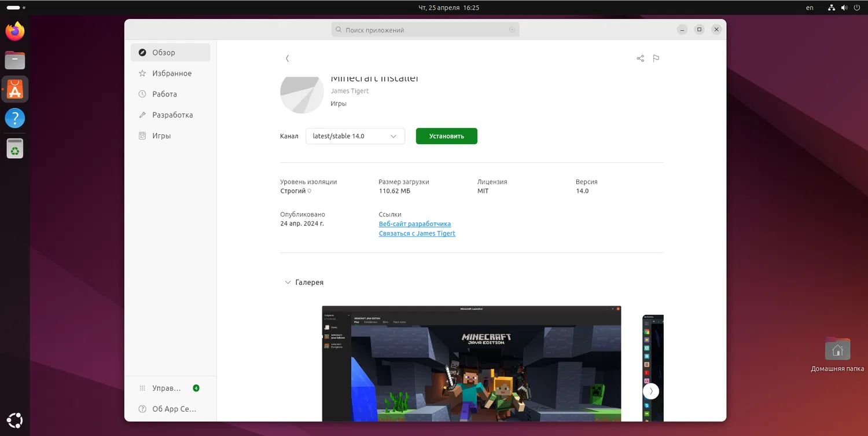Share this app using the share icon
The image size is (868, 436).
640,58
